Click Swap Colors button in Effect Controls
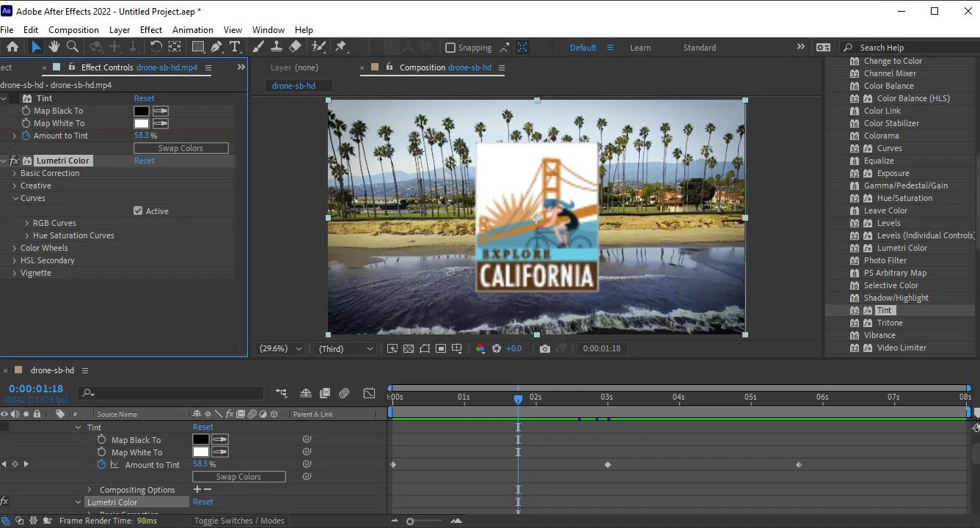The image size is (980, 528). pos(180,148)
